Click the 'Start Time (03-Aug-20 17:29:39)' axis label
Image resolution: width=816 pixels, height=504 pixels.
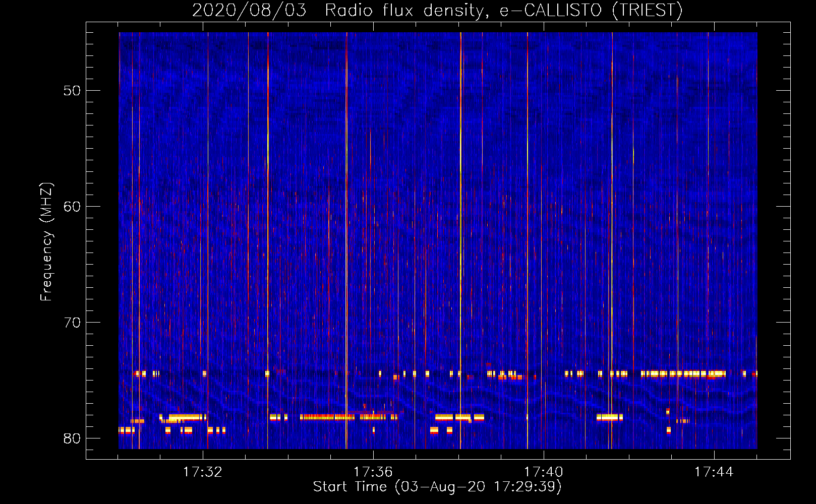click(x=437, y=487)
